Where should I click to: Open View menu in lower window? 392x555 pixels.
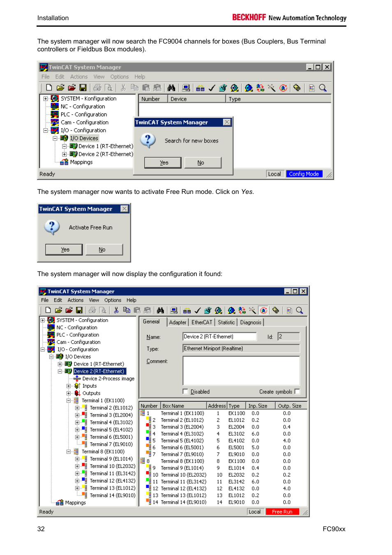(x=94, y=300)
